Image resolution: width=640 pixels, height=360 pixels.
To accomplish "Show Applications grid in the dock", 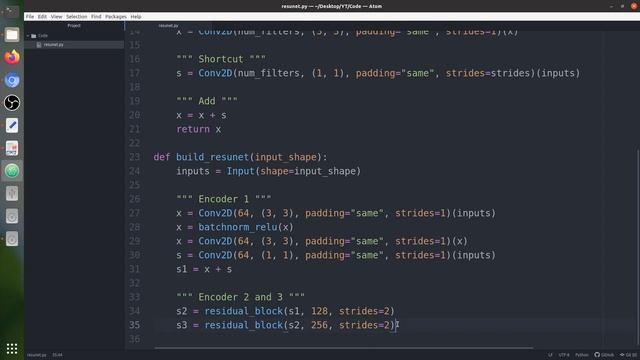I will tap(12, 348).
